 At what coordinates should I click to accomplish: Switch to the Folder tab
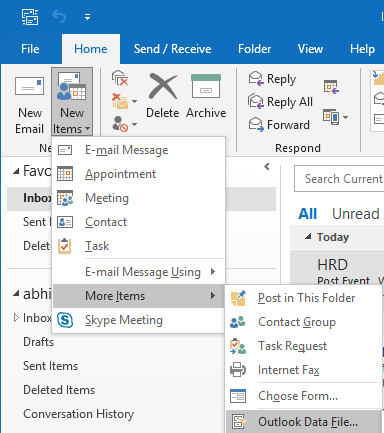pyautogui.click(x=254, y=49)
